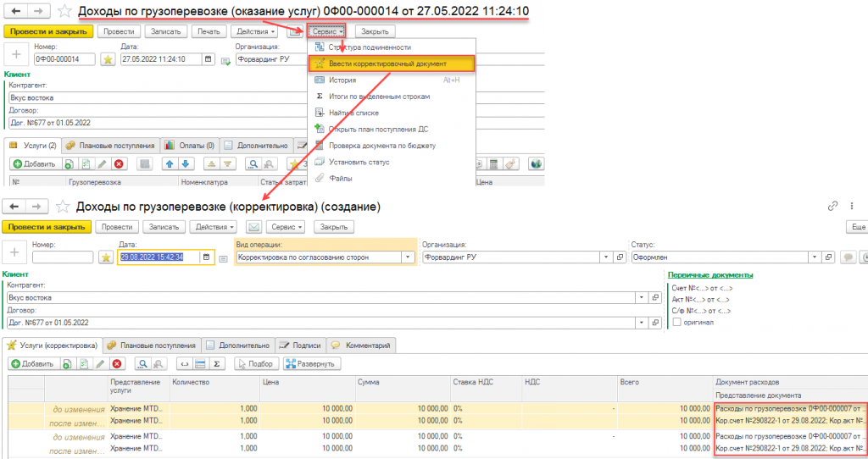Image resolution: width=868 pixels, height=459 pixels.
Task: Open Действия dropdown in оказание услуг window
Action: [x=255, y=31]
